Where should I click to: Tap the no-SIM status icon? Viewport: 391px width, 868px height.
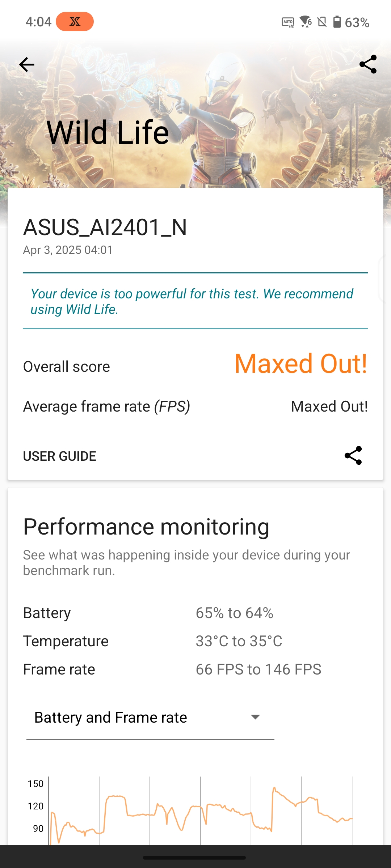322,22
